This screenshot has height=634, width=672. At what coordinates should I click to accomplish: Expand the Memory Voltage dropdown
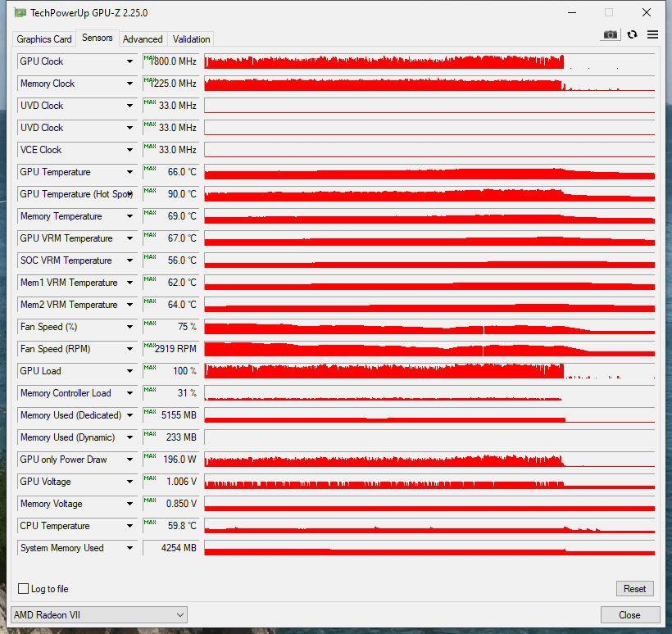point(129,504)
